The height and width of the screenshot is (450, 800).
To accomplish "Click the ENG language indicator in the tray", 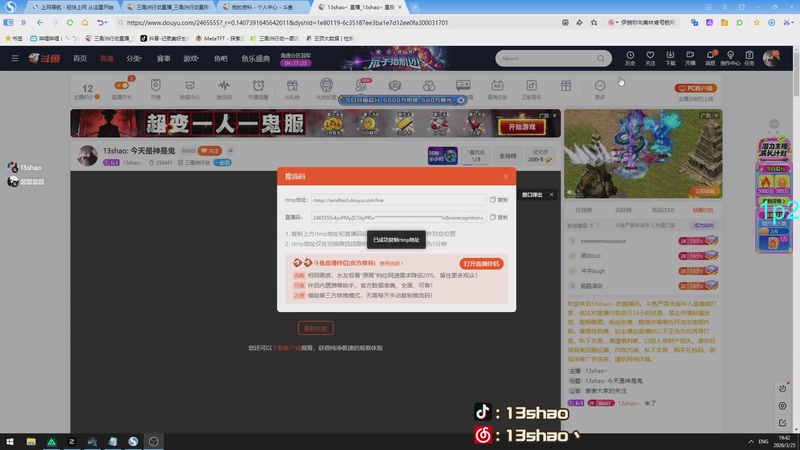I will point(763,441).
